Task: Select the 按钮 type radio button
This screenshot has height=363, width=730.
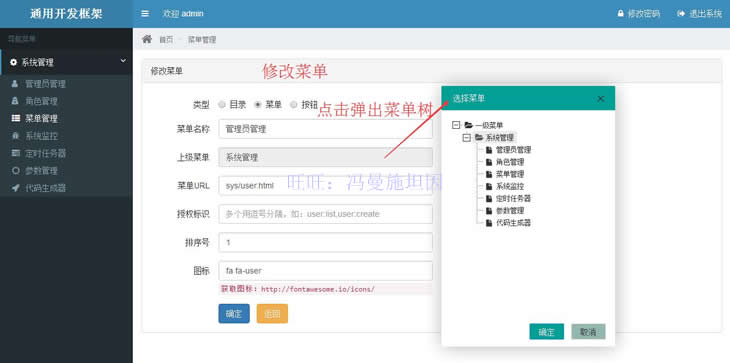Action: 294,105
